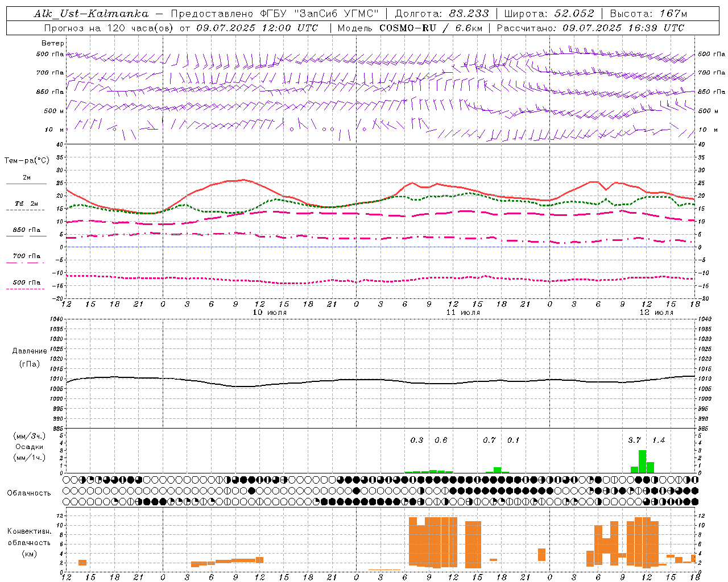Click the 850 гПа solid pink legend line
Viewport: 728px width, 582px height.
(x=26, y=235)
